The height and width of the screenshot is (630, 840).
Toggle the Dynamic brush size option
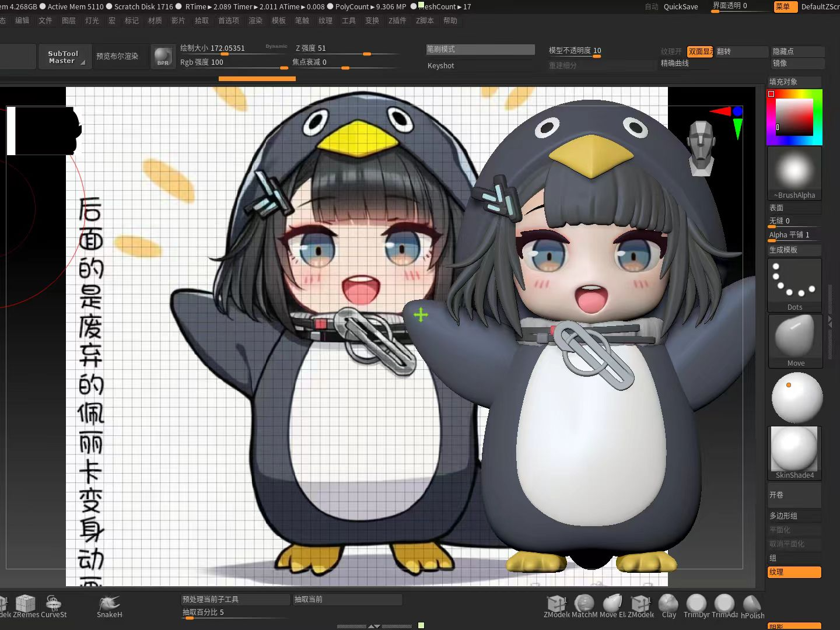click(276, 46)
